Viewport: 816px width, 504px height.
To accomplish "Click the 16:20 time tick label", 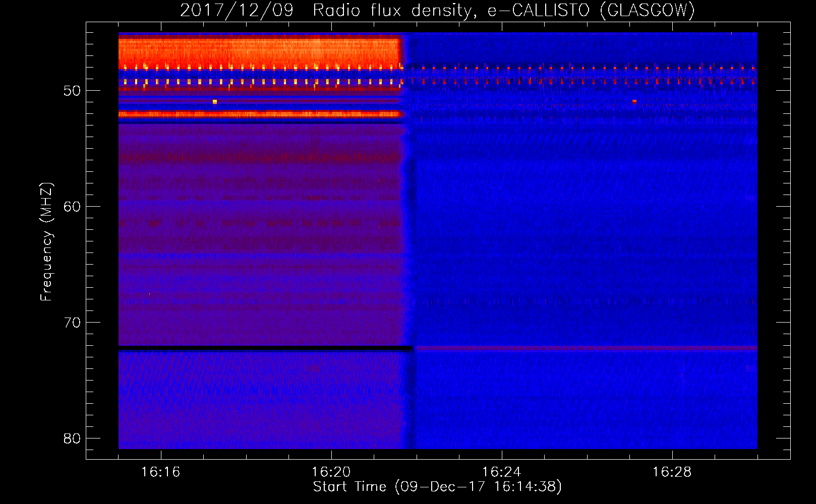I will [x=331, y=472].
